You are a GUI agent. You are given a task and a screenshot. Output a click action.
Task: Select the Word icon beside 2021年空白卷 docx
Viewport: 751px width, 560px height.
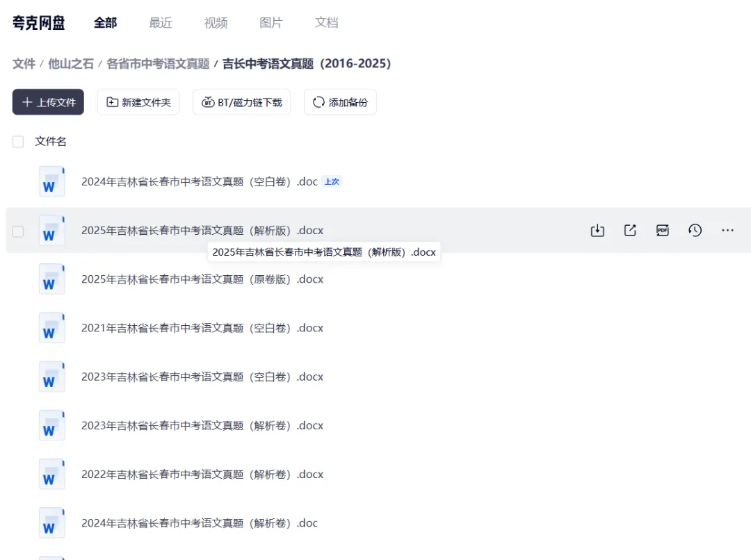[x=51, y=327]
